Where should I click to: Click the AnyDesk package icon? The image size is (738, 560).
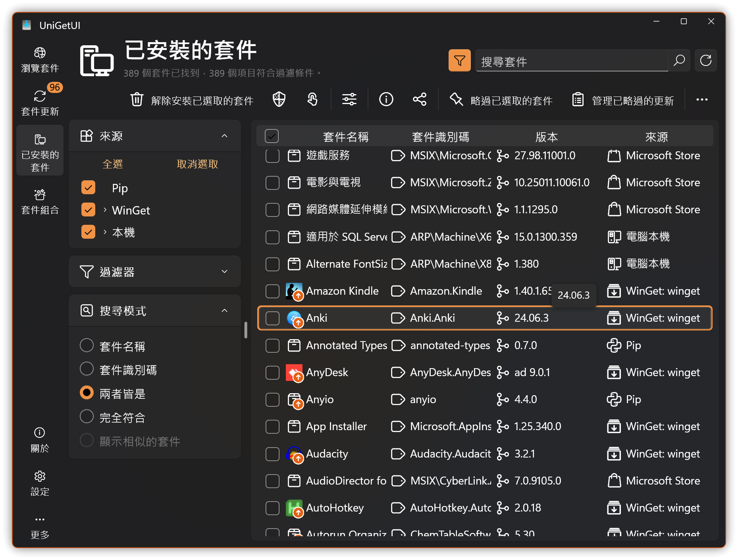[x=295, y=373]
